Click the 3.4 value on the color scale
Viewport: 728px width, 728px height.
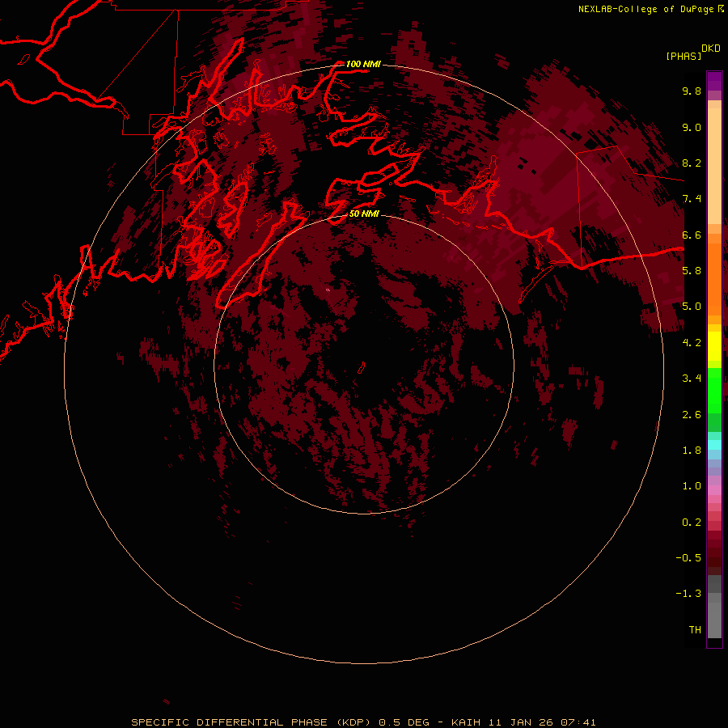click(692, 379)
